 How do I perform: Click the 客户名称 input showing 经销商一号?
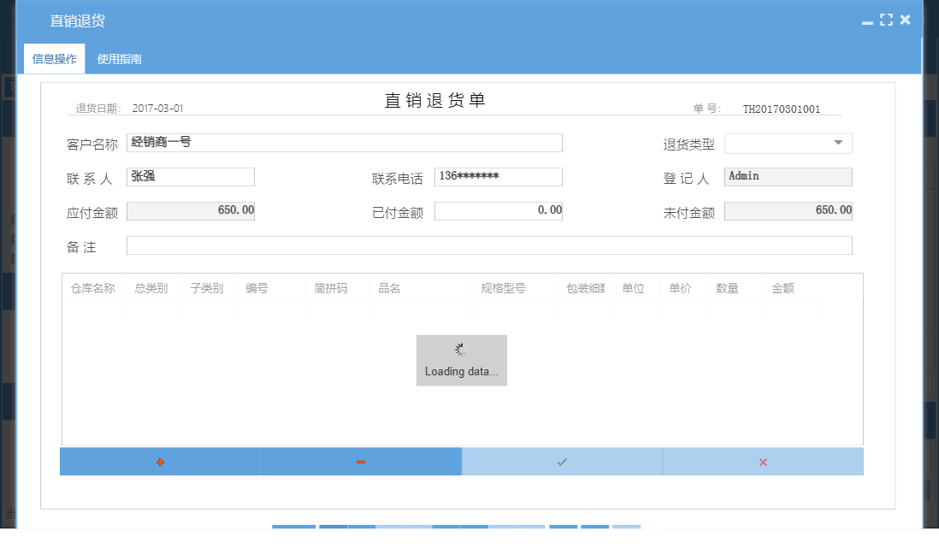345,143
